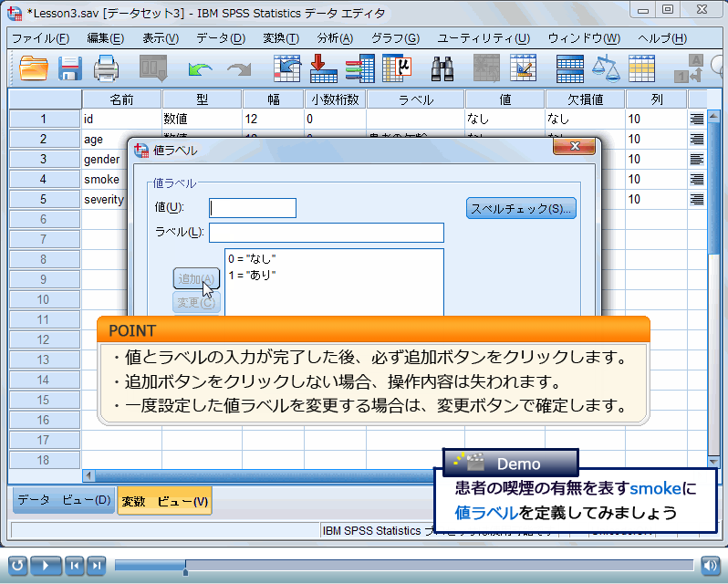Print using the printer toolbar icon
This screenshot has width=728, height=584.
click(107, 68)
